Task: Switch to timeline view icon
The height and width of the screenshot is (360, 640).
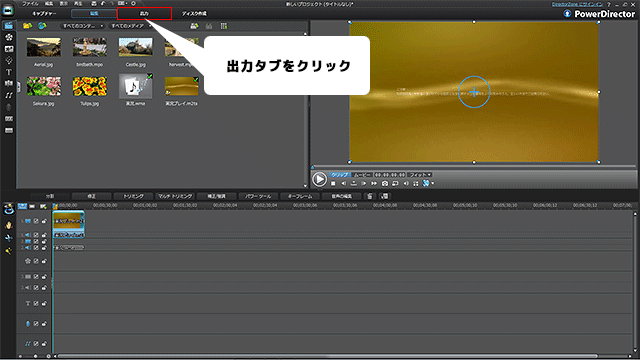Action: point(22,207)
